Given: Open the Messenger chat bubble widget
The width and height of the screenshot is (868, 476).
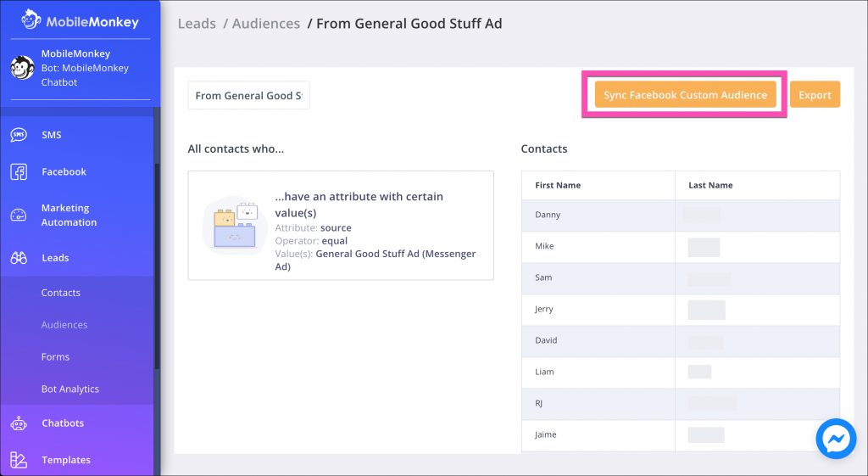Looking at the screenshot, I should [836, 439].
